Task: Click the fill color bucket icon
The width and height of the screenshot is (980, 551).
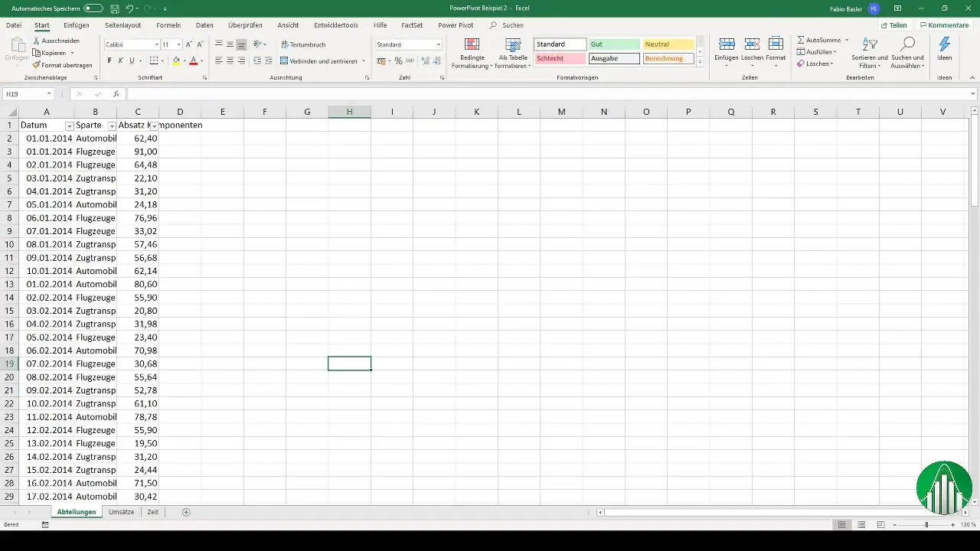Action: pyautogui.click(x=176, y=60)
